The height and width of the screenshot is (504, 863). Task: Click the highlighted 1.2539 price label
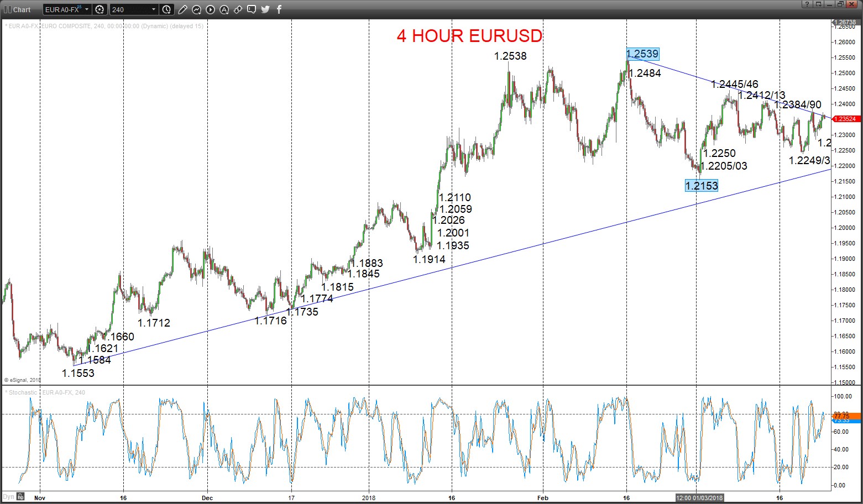(642, 54)
